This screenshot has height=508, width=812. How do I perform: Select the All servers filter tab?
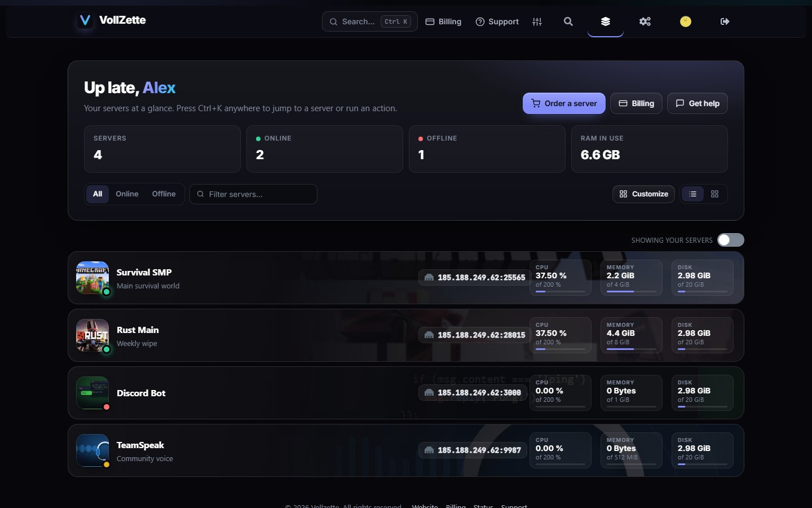(x=98, y=194)
